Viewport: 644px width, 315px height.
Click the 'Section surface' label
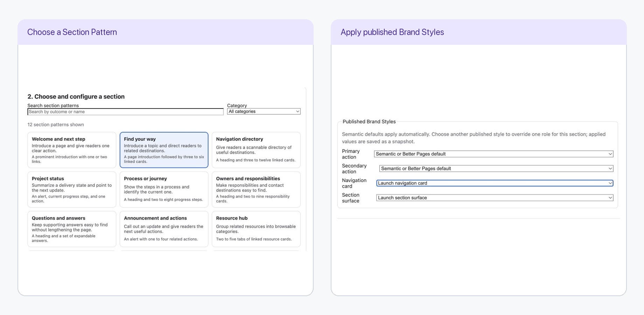coord(351,198)
